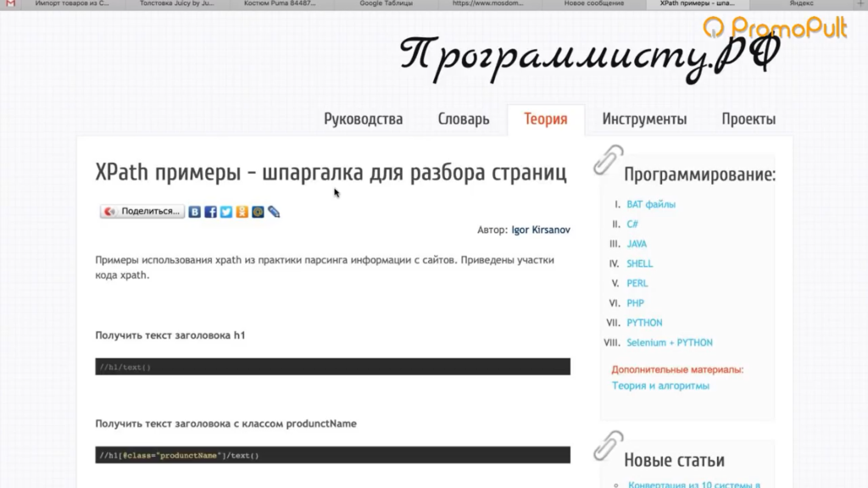Share the article on VKontakte
Viewport: 868px width, 488px height.
point(195,212)
